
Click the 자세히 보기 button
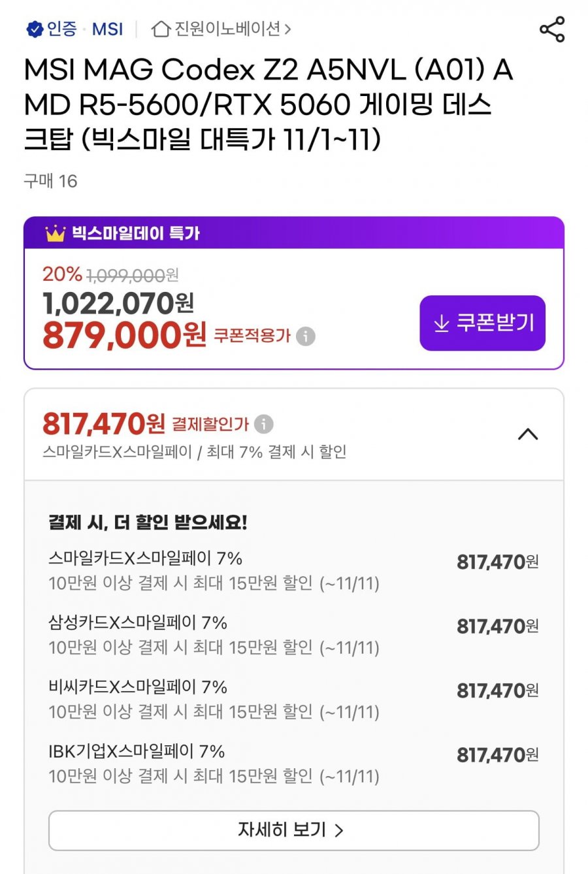click(x=294, y=830)
